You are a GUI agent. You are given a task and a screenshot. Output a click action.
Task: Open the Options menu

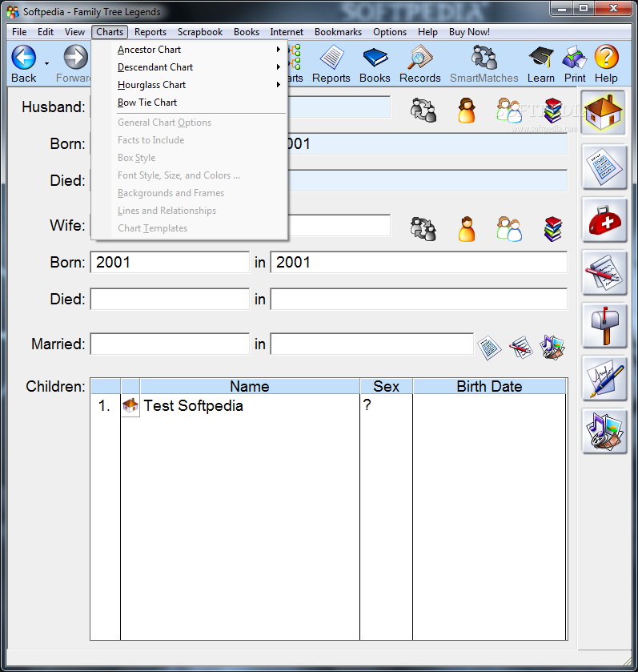click(390, 32)
